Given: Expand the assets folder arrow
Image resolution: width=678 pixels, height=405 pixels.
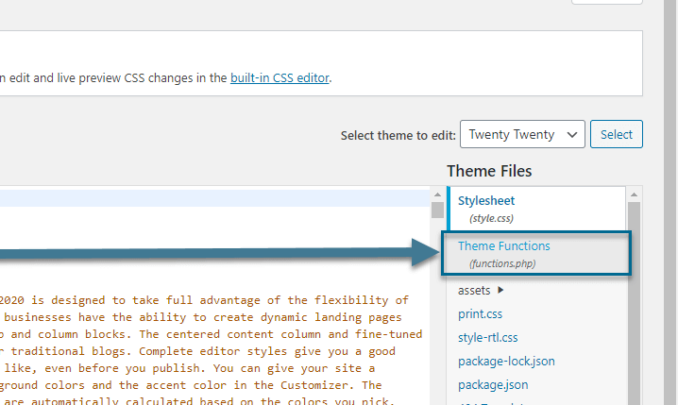Looking at the screenshot, I should (x=500, y=291).
